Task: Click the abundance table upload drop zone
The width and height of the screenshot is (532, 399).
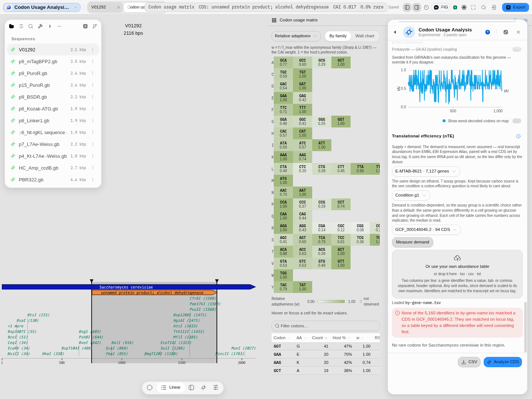Action: (x=457, y=274)
